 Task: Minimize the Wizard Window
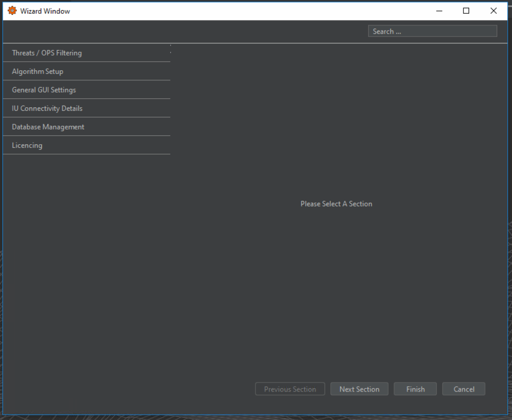point(439,11)
